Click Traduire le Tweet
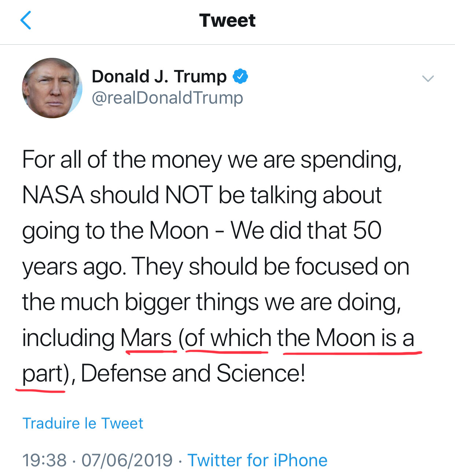 click(x=83, y=423)
